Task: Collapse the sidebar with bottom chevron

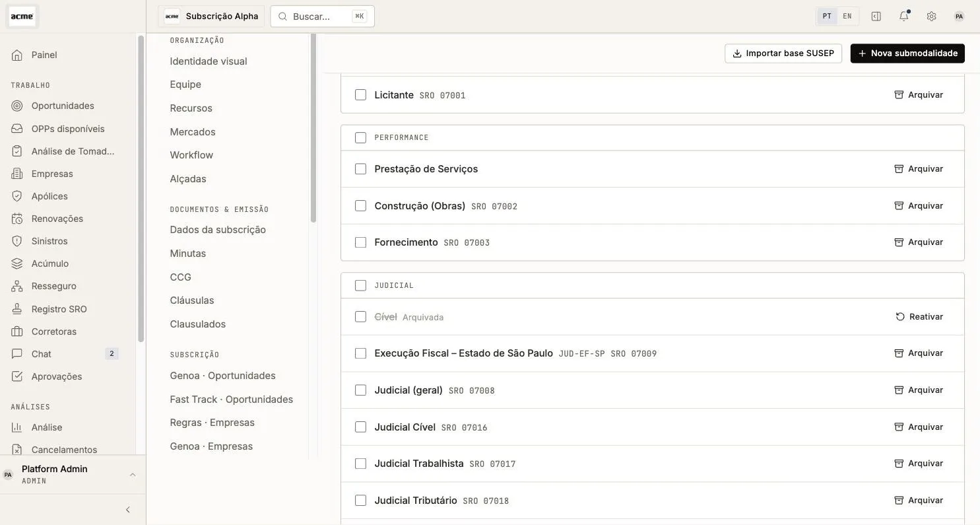Action: click(128, 510)
